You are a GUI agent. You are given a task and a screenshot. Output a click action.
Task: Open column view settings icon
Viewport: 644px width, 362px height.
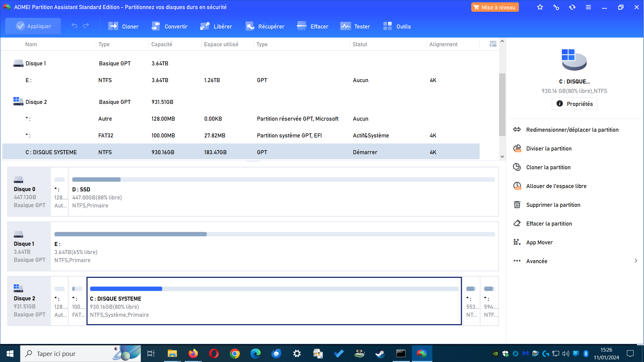(x=493, y=44)
